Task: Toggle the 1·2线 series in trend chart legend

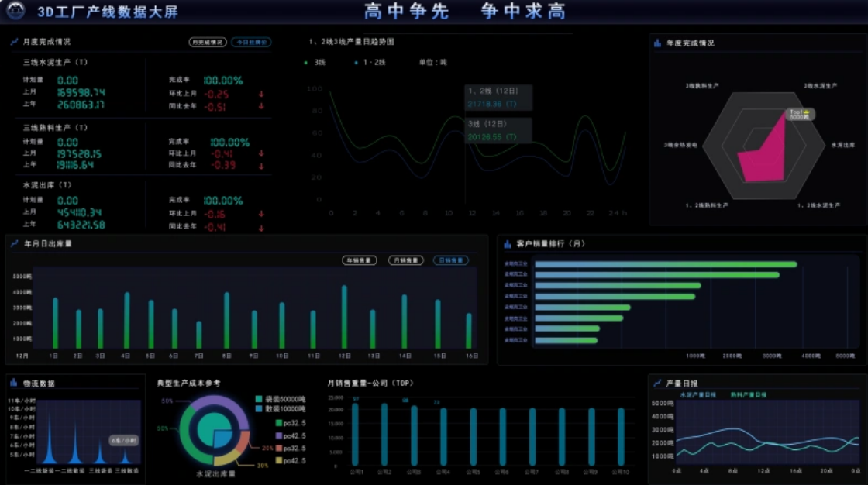Action: point(370,63)
